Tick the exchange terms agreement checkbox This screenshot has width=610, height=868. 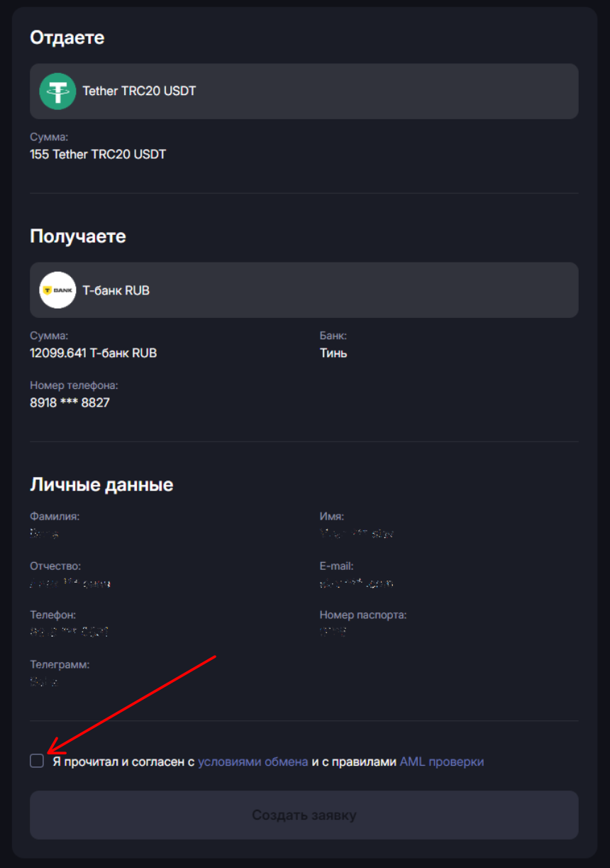[x=37, y=762]
